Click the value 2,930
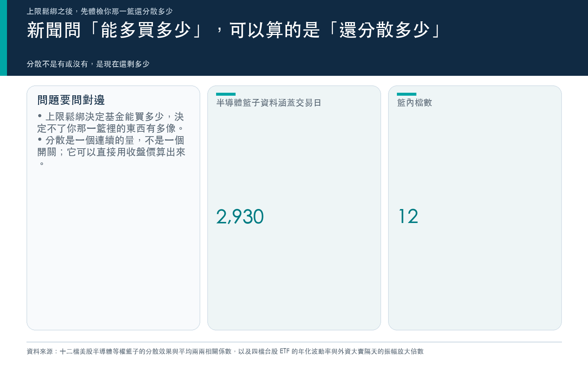The width and height of the screenshot is (588, 368). (x=240, y=216)
